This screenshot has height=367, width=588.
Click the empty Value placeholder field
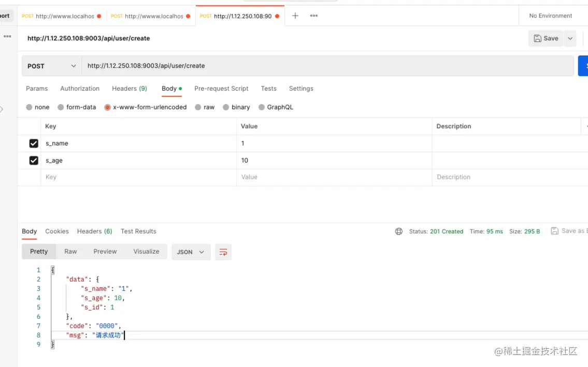334,178
